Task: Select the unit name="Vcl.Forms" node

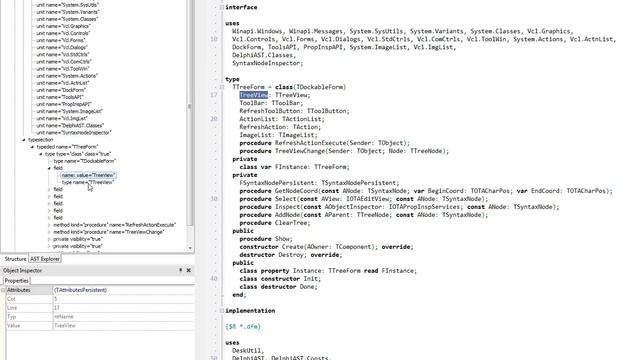Action: tap(60, 40)
